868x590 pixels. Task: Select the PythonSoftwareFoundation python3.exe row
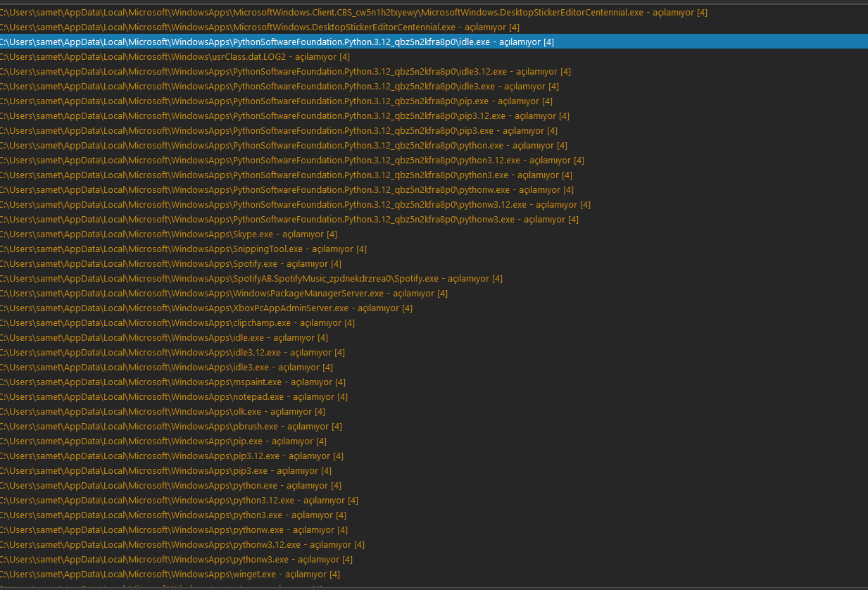(434, 175)
